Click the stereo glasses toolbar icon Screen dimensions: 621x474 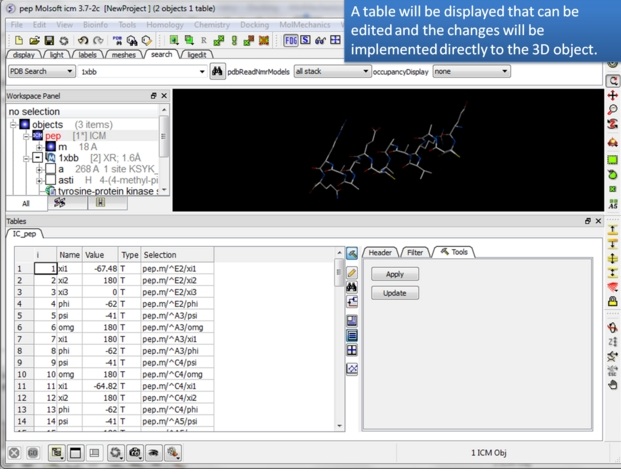[x=320, y=40]
